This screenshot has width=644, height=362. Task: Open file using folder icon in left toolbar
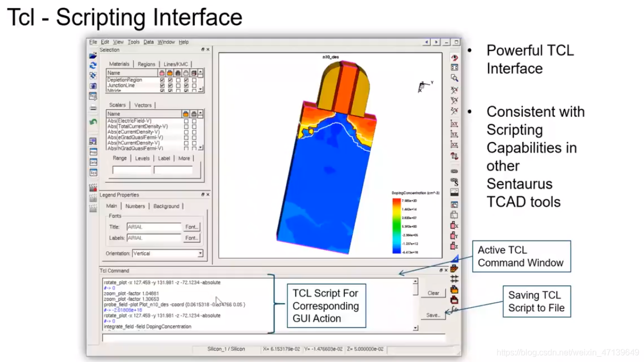93,56
